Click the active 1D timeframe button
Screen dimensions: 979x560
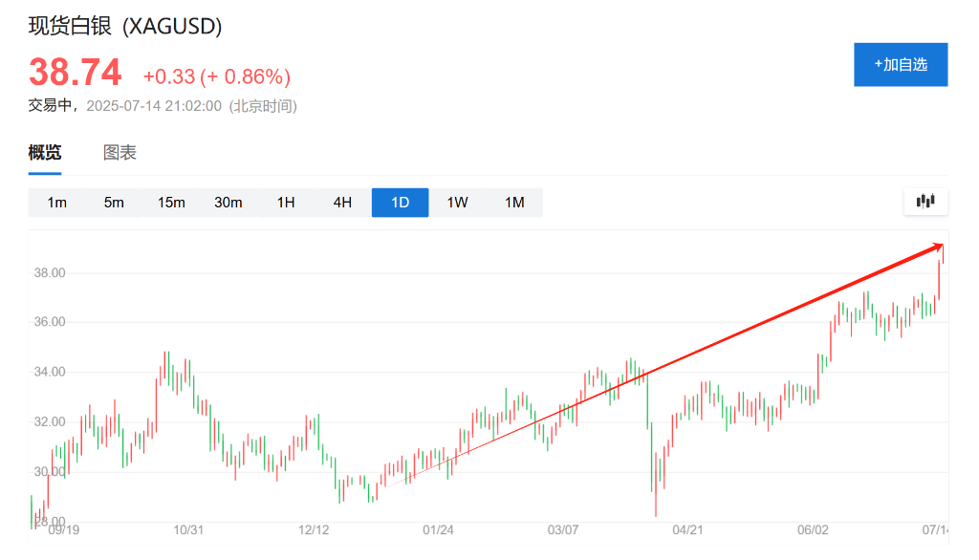pyautogui.click(x=400, y=203)
